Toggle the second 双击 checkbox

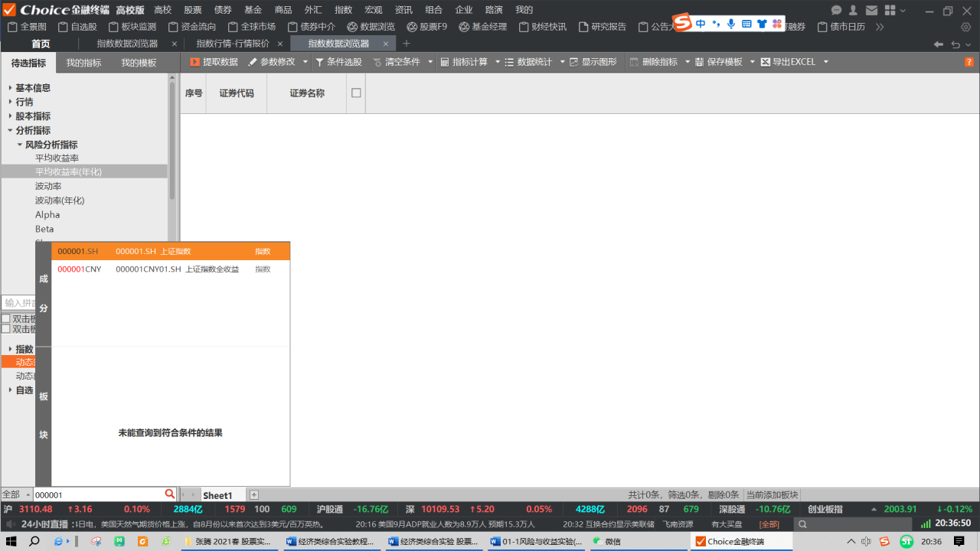point(5,329)
